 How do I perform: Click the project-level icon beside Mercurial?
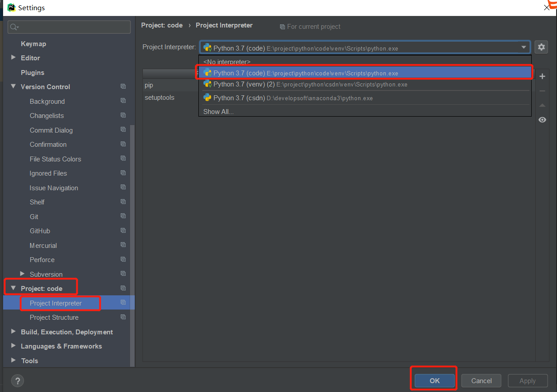[123, 245]
